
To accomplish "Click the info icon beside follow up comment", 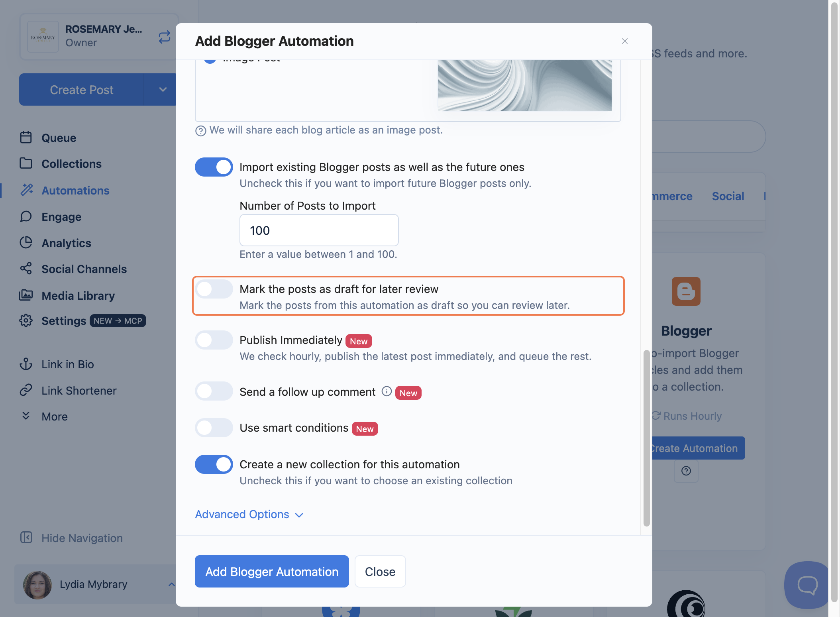I will tap(387, 391).
